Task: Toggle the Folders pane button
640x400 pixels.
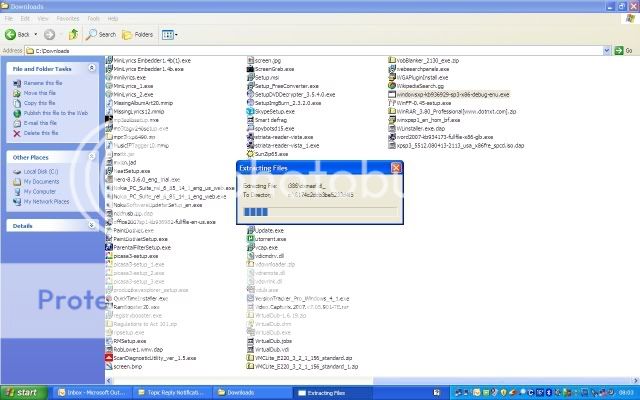Action: coord(138,34)
